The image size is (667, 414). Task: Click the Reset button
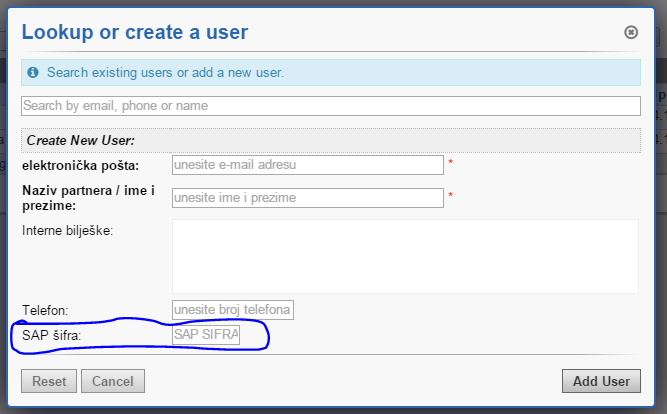[x=49, y=381]
